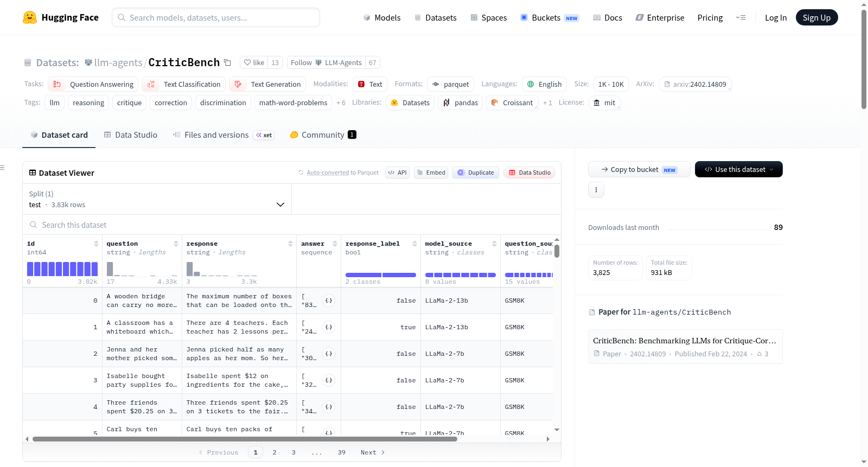Open Datasets in the top navigation

pyautogui.click(x=435, y=17)
